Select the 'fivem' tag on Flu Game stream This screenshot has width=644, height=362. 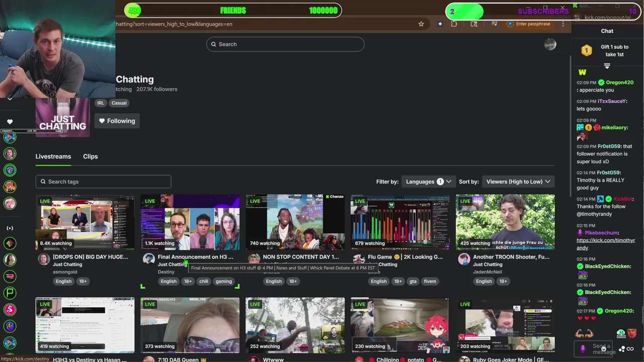[x=430, y=282]
